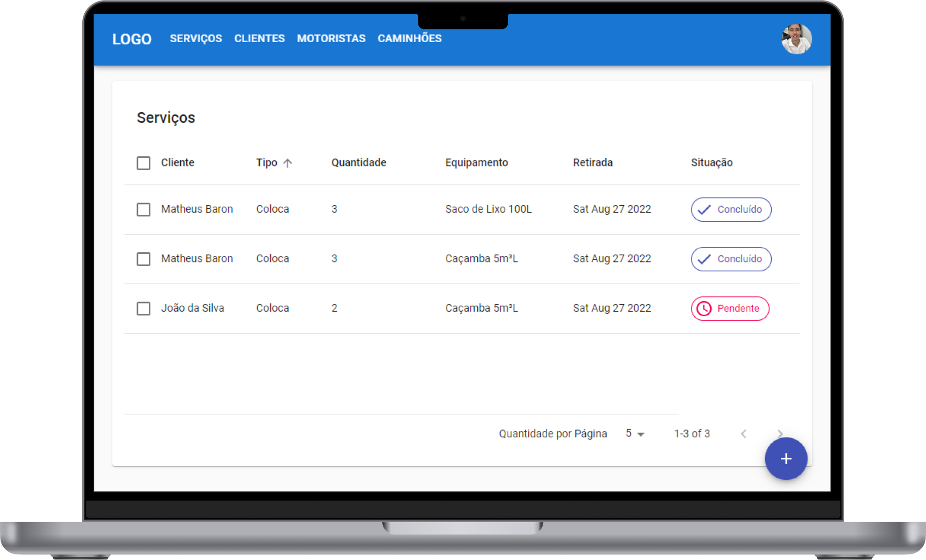Click the sort arrow next to Tipo
Image resolution: width=926 pixels, height=560 pixels.
[287, 163]
